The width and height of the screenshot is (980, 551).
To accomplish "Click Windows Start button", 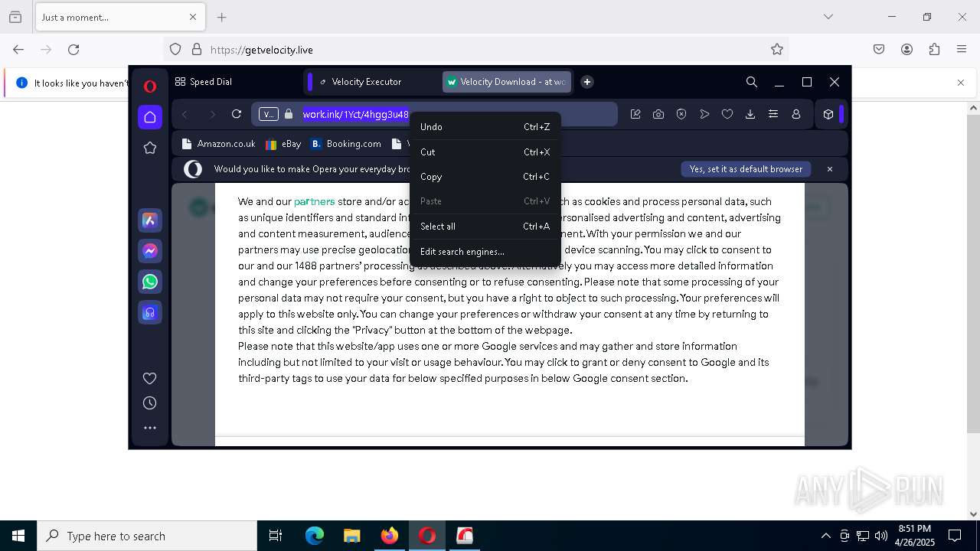I will pyautogui.click(x=18, y=536).
